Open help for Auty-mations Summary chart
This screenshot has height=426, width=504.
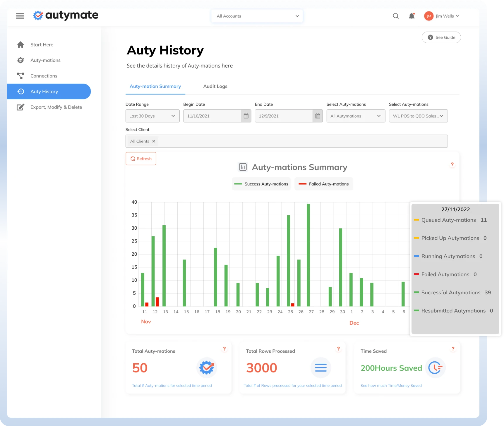[452, 164]
